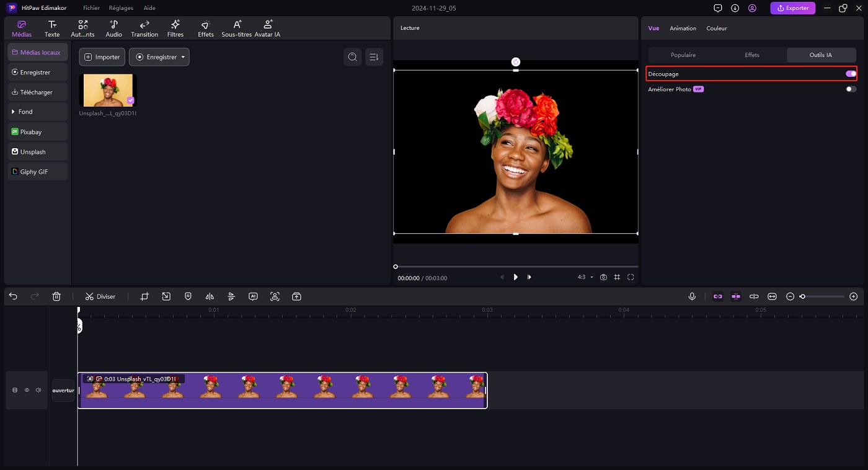Select the crop tool in the timeline toolbar

pos(144,296)
